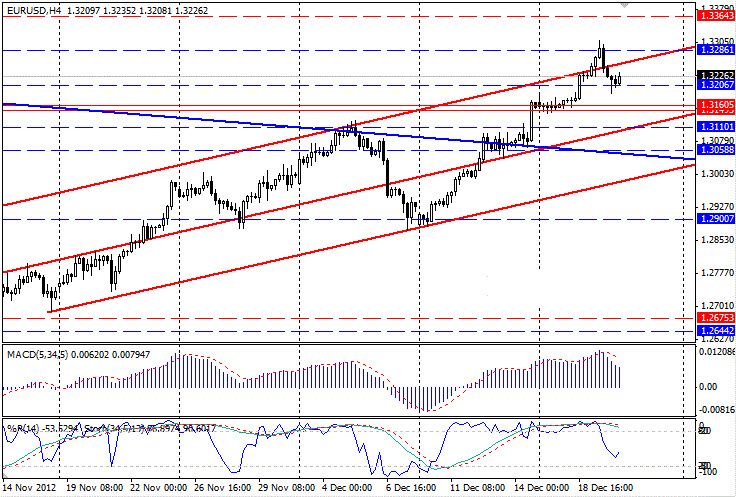This screenshot has height=497, width=736.
Task: Select the 1.32067 price level label
Action: tap(714, 86)
